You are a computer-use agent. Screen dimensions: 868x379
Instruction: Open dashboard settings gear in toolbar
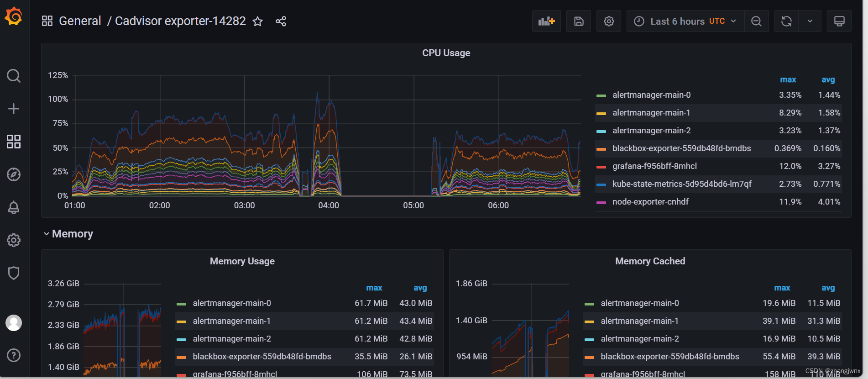pos(609,21)
